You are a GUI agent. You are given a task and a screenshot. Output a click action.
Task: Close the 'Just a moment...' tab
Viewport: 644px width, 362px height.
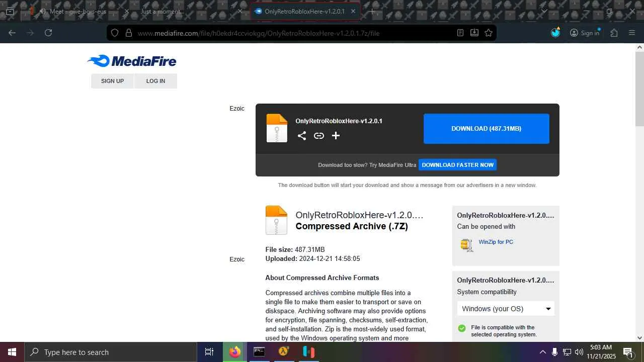240,11
